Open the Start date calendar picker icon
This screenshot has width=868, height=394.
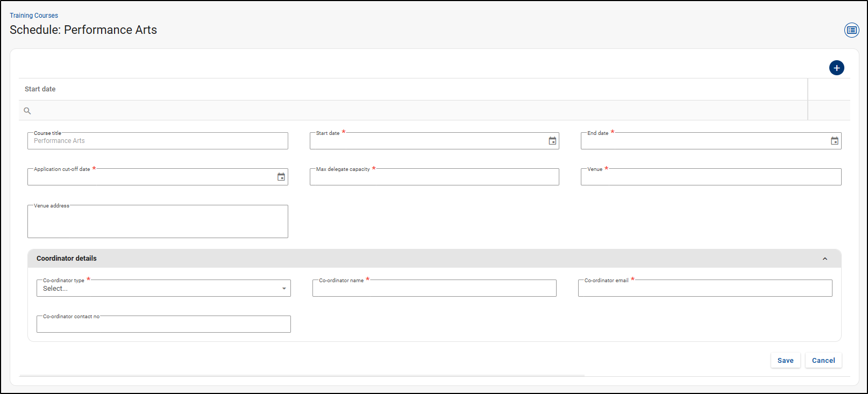[x=552, y=141]
